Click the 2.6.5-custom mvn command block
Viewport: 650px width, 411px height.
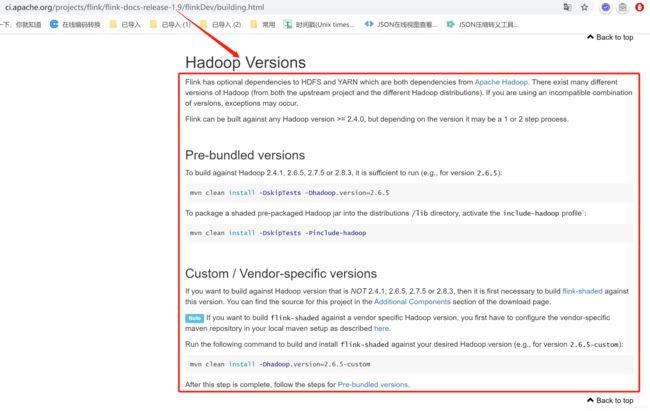[x=409, y=364]
